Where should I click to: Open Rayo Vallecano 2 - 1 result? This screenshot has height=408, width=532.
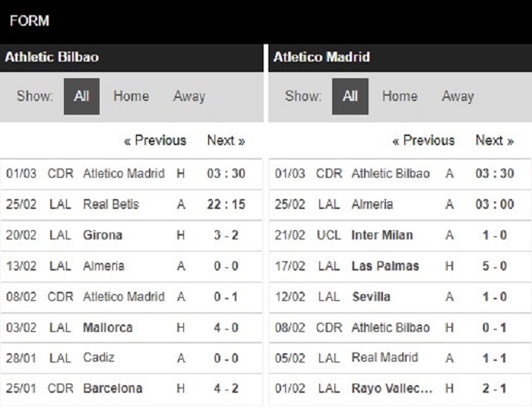pyautogui.click(x=401, y=389)
